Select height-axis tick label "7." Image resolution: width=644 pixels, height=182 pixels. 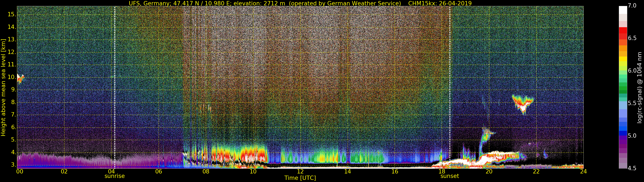(13, 115)
